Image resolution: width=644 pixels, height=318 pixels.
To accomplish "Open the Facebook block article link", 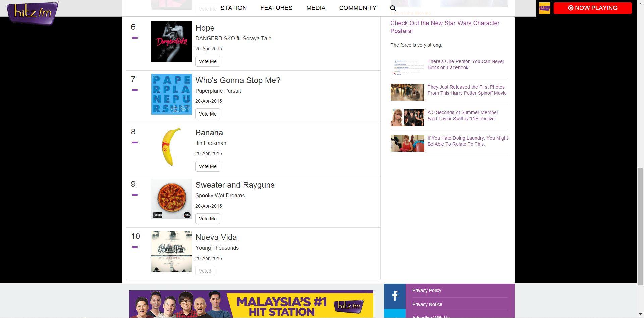I will tap(466, 64).
